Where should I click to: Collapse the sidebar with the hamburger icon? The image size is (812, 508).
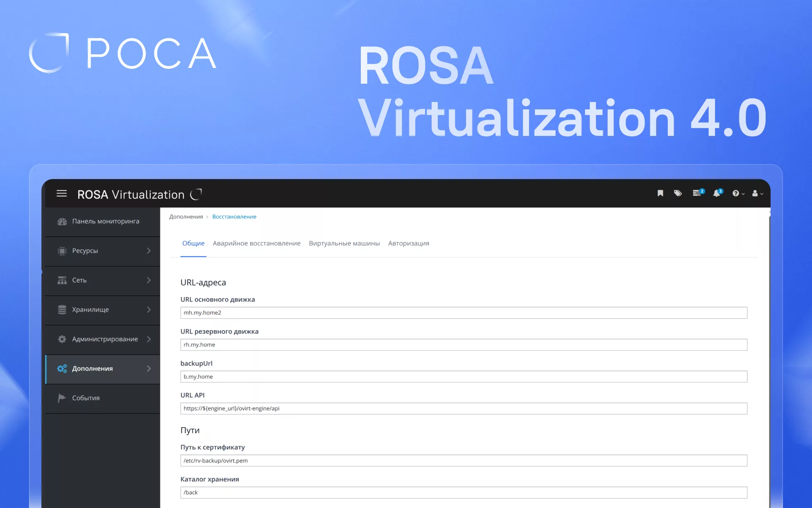(x=61, y=194)
